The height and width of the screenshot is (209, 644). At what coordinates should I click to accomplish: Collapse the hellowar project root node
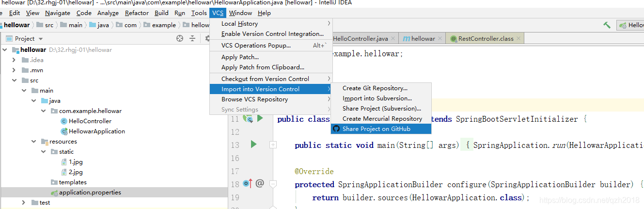pos(5,50)
